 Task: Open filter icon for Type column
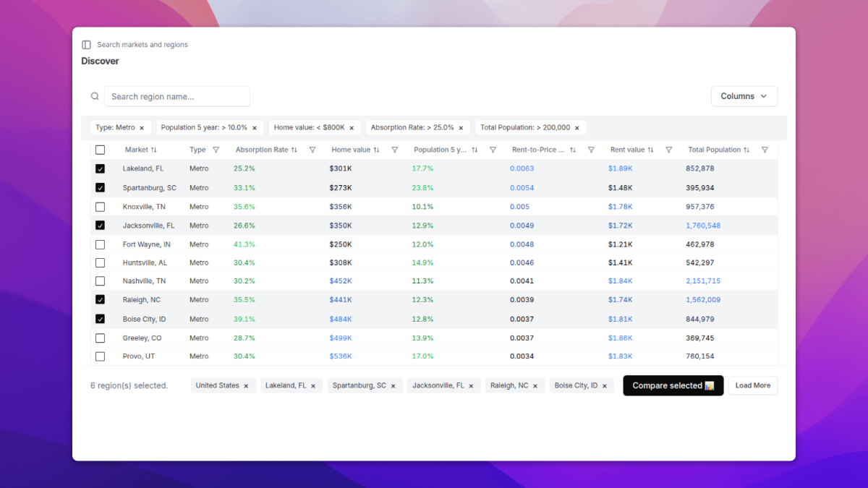[216, 150]
